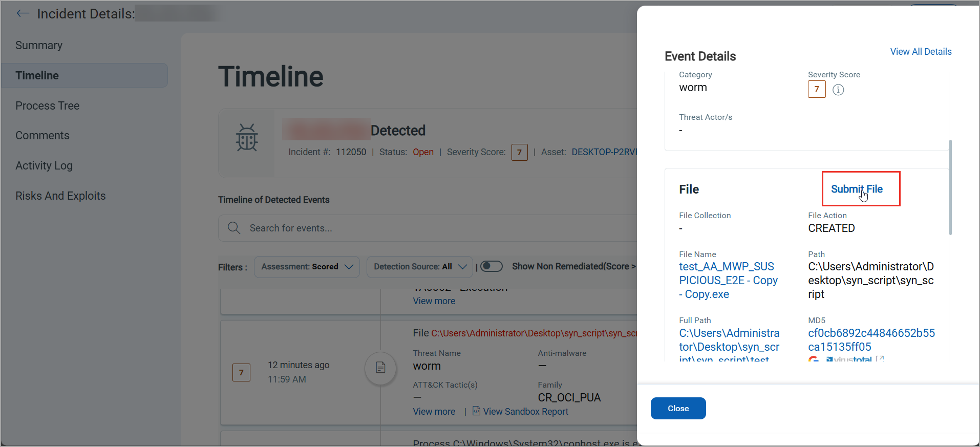Click the Timeline of Detected Events heading
980x447 pixels.
click(x=273, y=200)
